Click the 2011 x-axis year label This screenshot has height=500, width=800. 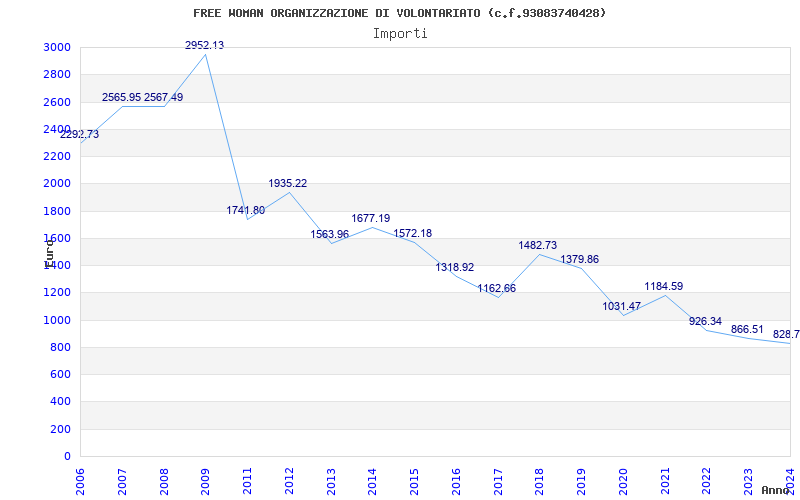(x=247, y=482)
